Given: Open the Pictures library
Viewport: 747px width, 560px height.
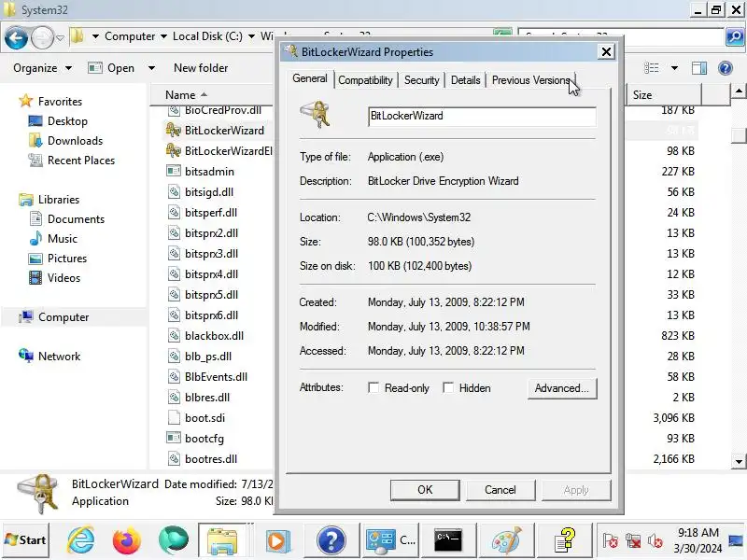Looking at the screenshot, I should [x=66, y=258].
